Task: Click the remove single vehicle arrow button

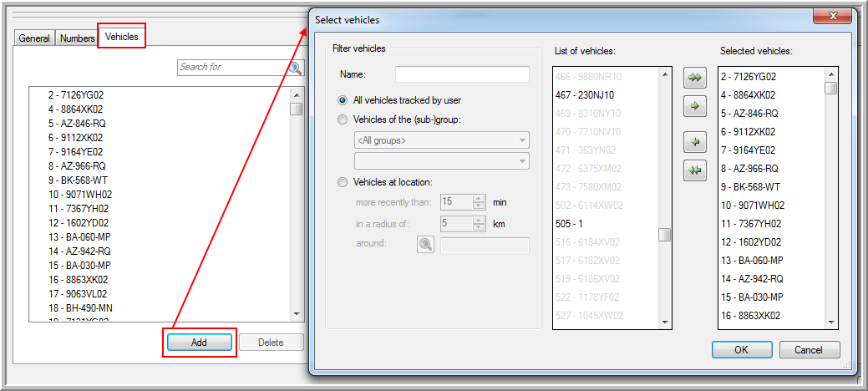Action: coord(694,142)
